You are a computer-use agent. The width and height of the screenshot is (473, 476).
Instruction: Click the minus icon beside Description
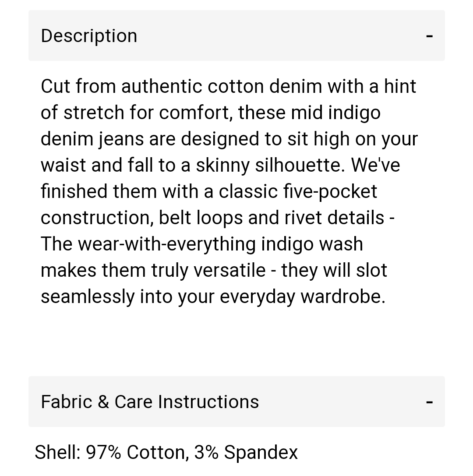click(x=430, y=35)
